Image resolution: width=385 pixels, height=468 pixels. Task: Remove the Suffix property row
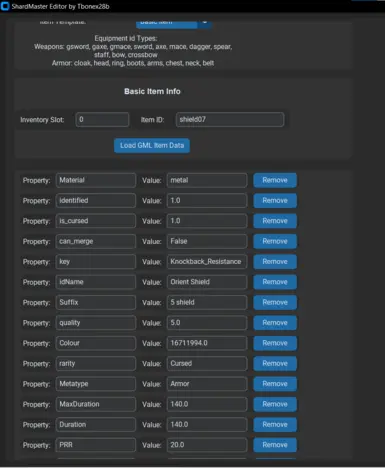point(275,303)
